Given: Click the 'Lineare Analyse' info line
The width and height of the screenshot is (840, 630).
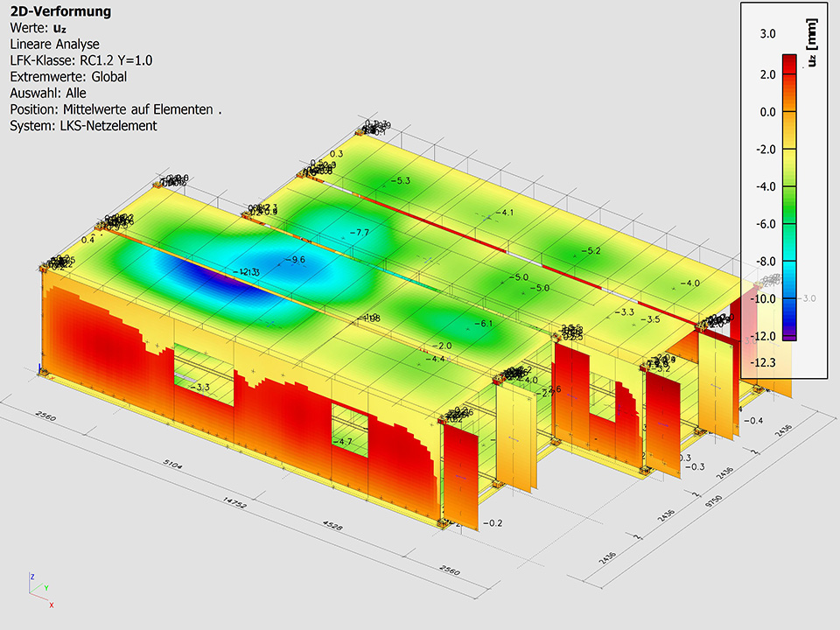Looking at the screenshot, I should [x=54, y=44].
